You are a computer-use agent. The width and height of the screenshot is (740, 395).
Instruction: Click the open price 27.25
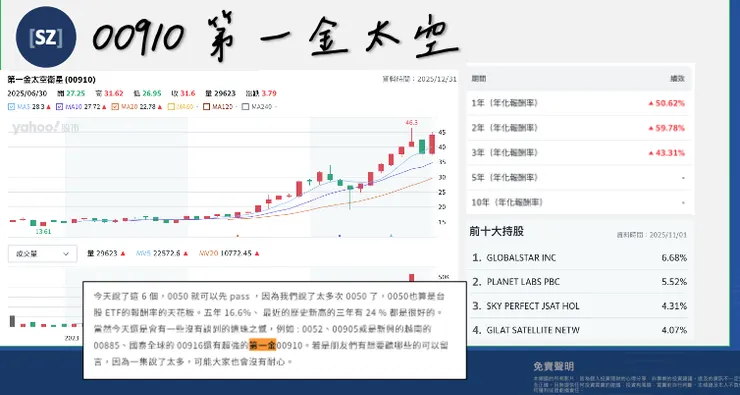(76, 93)
